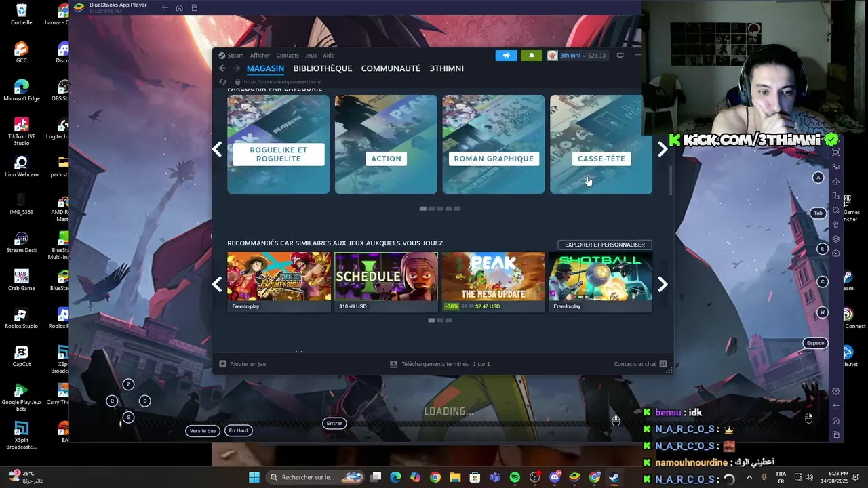Open Téléchargements terminés downloads status
868x488 pixels.
[439, 364]
